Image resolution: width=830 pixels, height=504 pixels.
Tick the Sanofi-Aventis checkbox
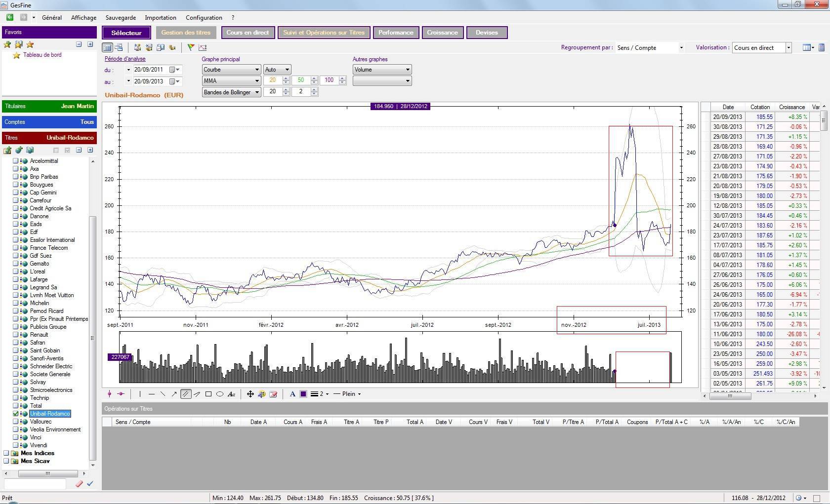coord(15,358)
